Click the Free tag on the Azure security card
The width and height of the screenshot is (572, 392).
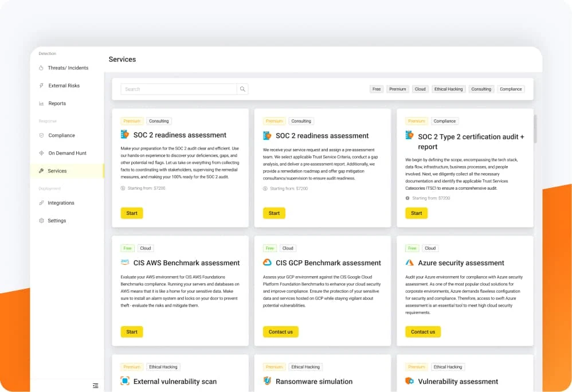click(x=412, y=248)
